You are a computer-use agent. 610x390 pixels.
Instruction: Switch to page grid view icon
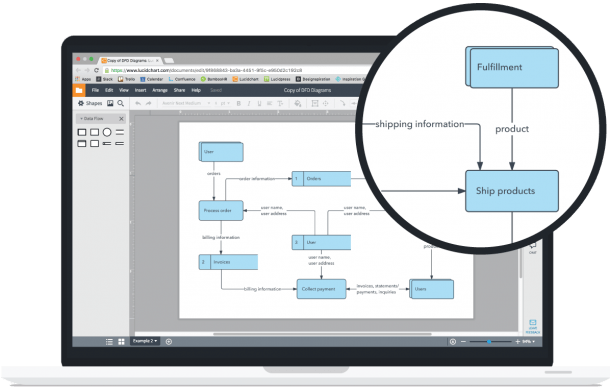[121, 342]
